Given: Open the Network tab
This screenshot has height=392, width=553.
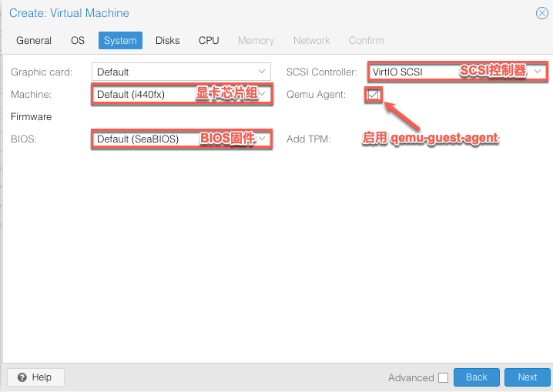Looking at the screenshot, I should [312, 41].
